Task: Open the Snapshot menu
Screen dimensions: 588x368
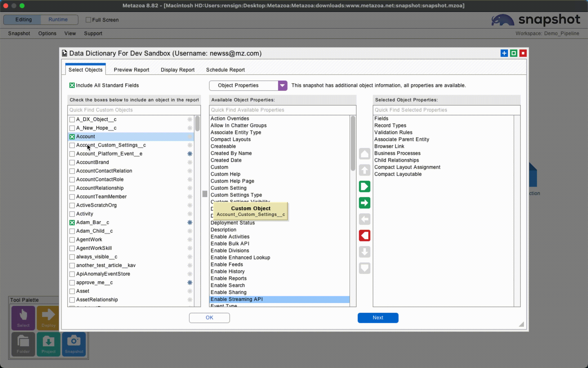Action: tap(19, 33)
